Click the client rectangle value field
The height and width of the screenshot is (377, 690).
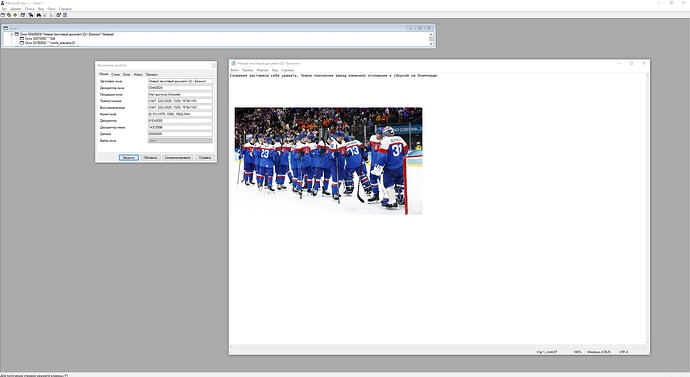[180, 114]
